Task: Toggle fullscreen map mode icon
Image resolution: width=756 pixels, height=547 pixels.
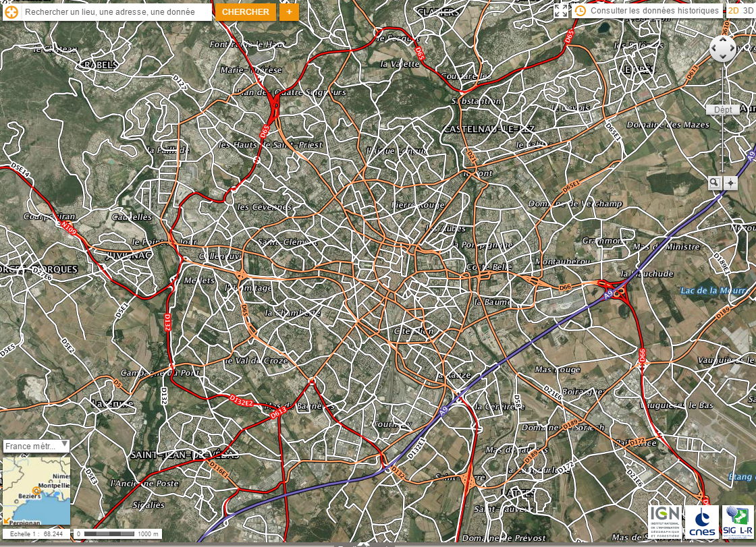Action: (561, 11)
